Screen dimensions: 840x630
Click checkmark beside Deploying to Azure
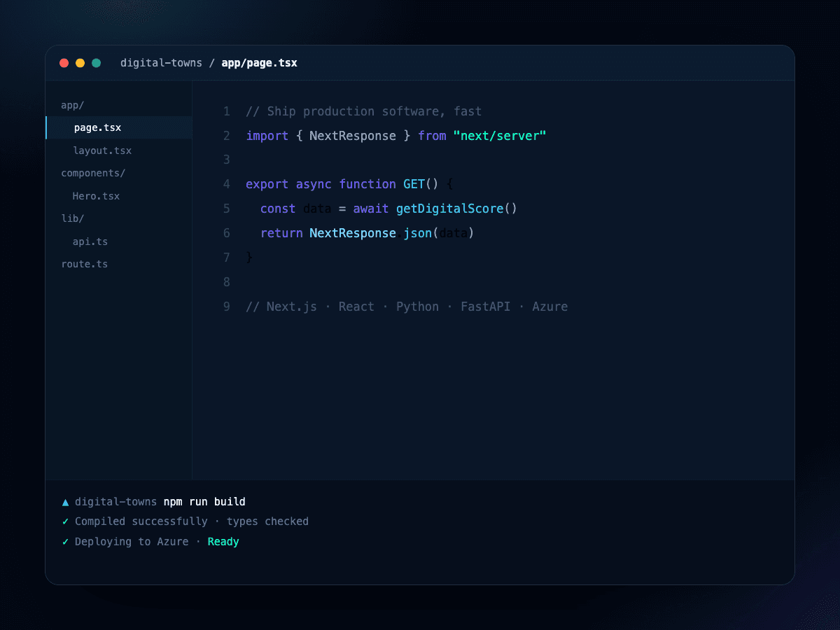(x=65, y=542)
